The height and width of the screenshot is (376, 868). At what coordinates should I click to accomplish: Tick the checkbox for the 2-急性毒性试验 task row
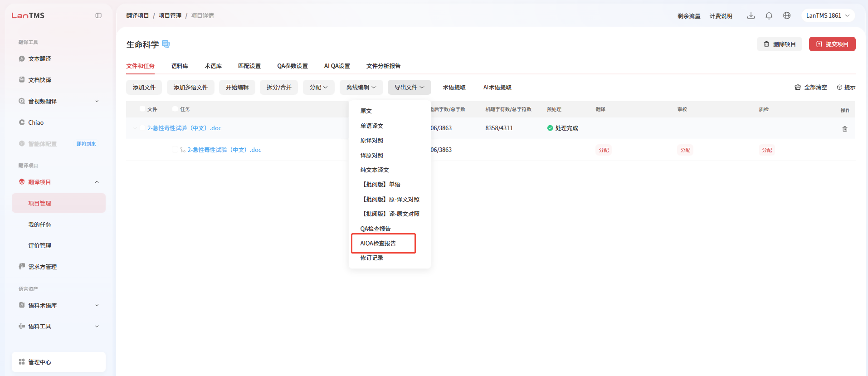point(175,150)
